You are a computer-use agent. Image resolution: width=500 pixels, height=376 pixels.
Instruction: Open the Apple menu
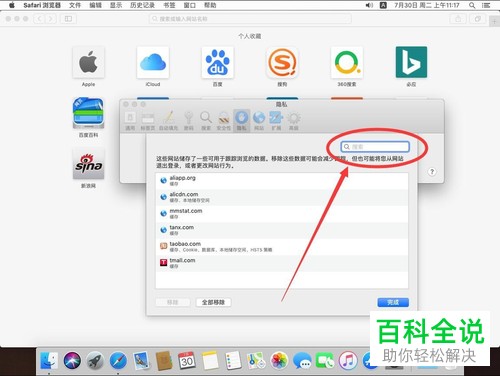12,5
